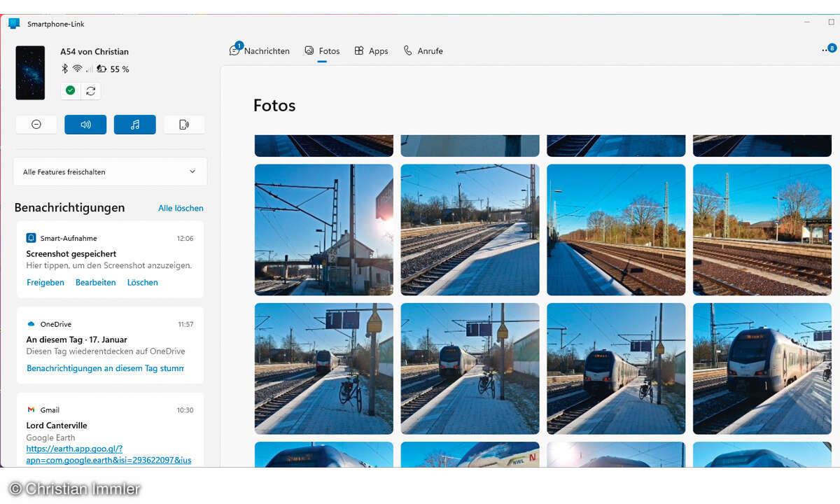Screen dimensions: 840x504
Task: Open photo of station house with overhead mast
Action: 324,230
